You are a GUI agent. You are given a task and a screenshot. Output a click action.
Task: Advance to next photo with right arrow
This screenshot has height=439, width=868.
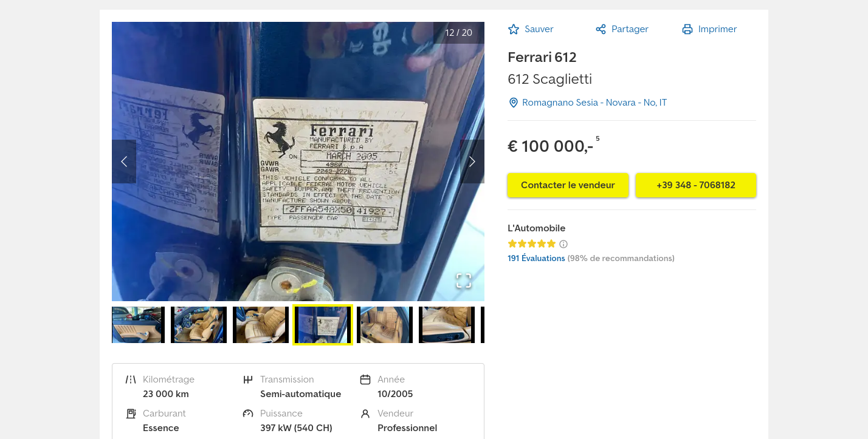[x=472, y=162]
